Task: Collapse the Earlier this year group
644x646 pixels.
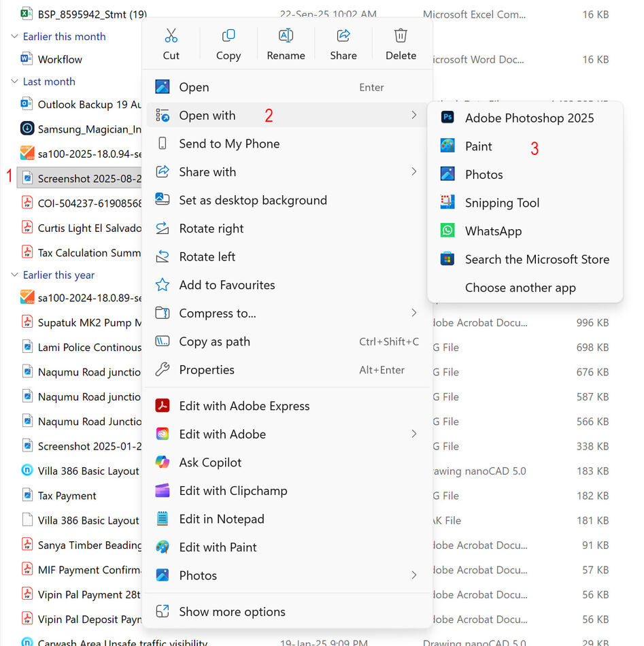Action: (14, 275)
